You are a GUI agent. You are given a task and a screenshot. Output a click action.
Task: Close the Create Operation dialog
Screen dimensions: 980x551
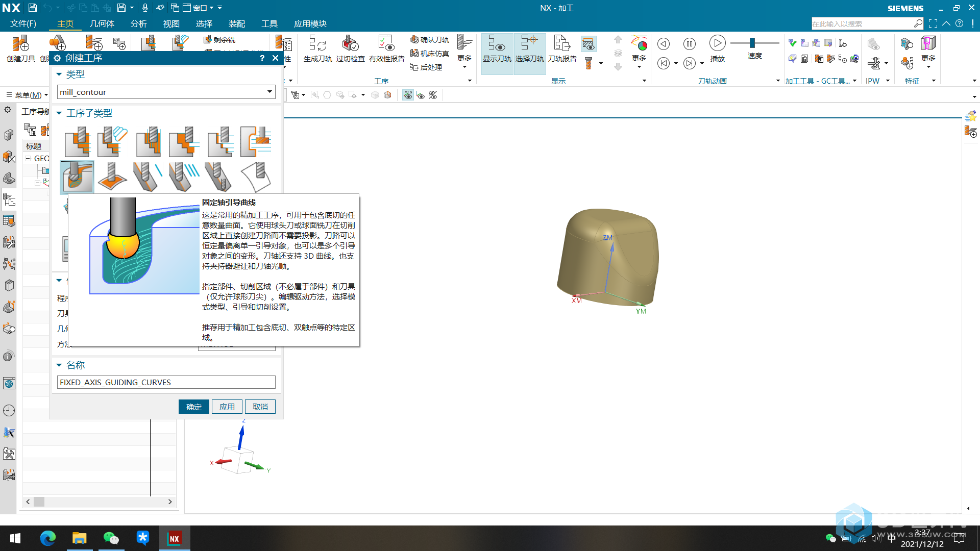276,58
